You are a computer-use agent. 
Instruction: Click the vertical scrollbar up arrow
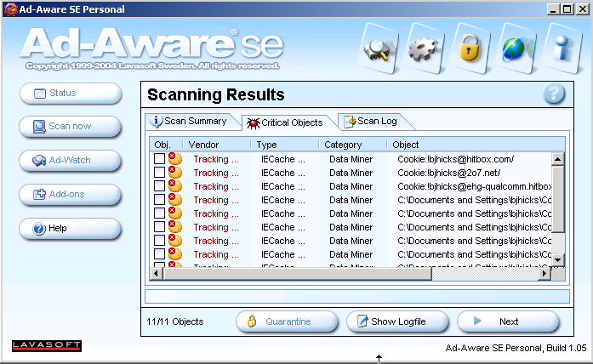coord(558,159)
